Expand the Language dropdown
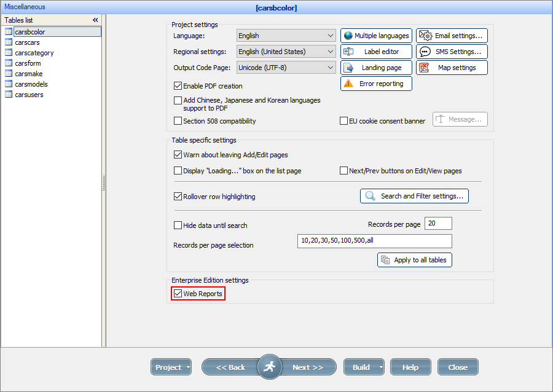The width and height of the screenshot is (553, 392). [x=331, y=36]
